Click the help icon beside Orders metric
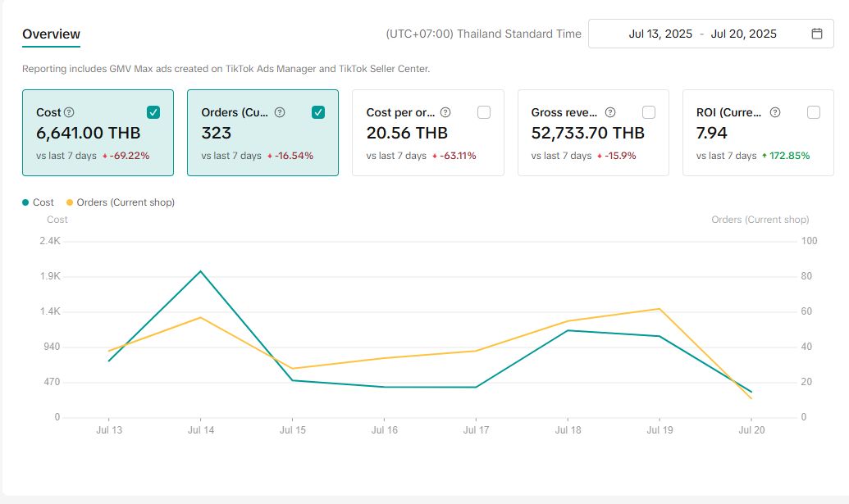 [280, 112]
